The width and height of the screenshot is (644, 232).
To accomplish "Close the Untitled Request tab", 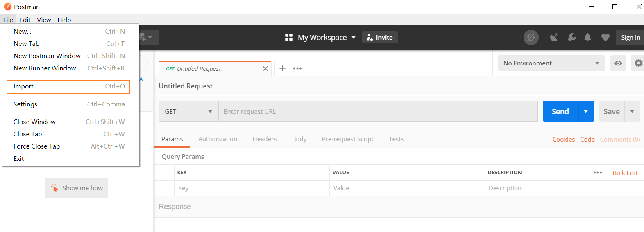I will coord(265,68).
